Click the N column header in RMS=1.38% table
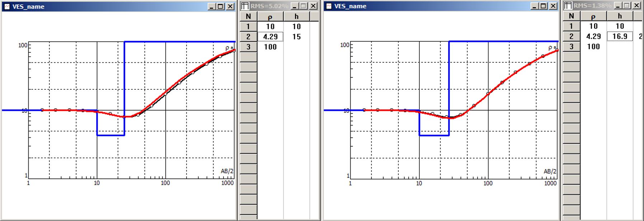The height and width of the screenshot is (221, 644). click(x=572, y=16)
